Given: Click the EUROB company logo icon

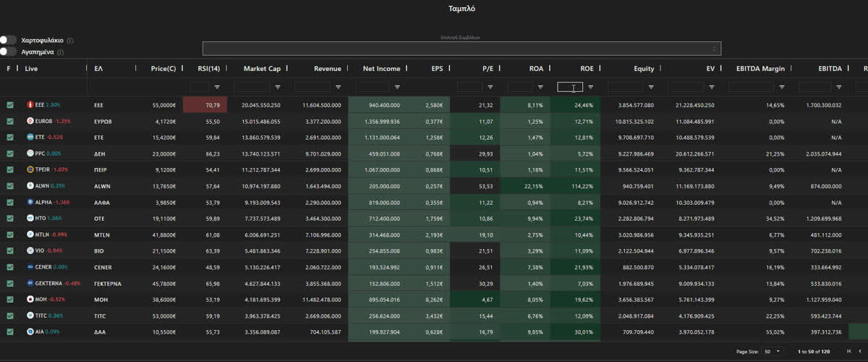Looking at the screenshot, I should pyautogui.click(x=30, y=121).
